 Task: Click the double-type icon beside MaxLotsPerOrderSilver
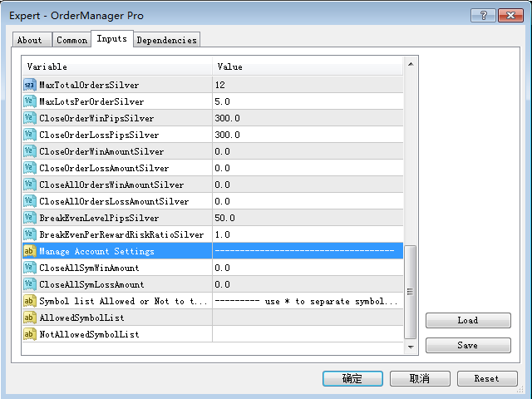point(29,101)
